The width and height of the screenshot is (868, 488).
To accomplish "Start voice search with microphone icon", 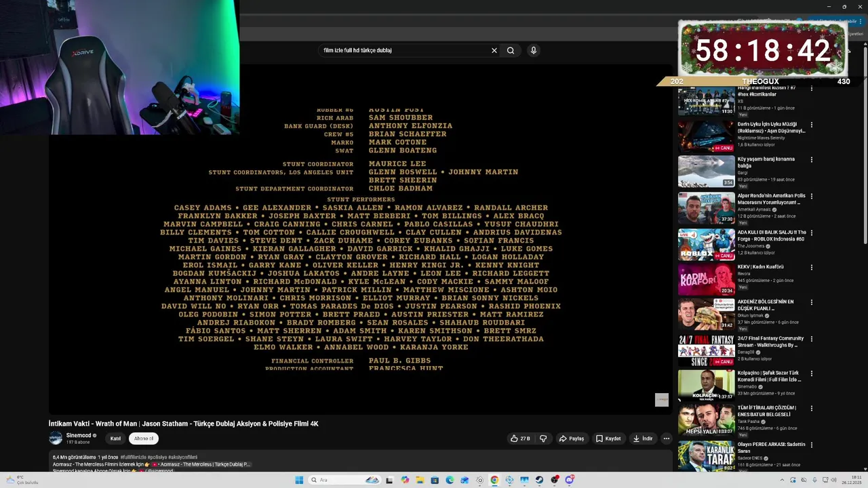I will (x=534, y=50).
